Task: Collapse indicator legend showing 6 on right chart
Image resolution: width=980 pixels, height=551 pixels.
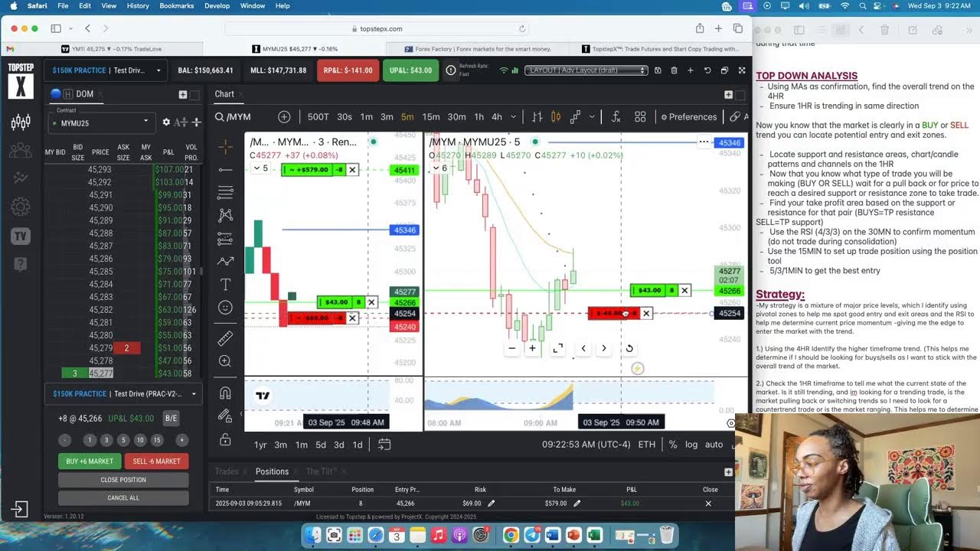Action: coord(439,168)
